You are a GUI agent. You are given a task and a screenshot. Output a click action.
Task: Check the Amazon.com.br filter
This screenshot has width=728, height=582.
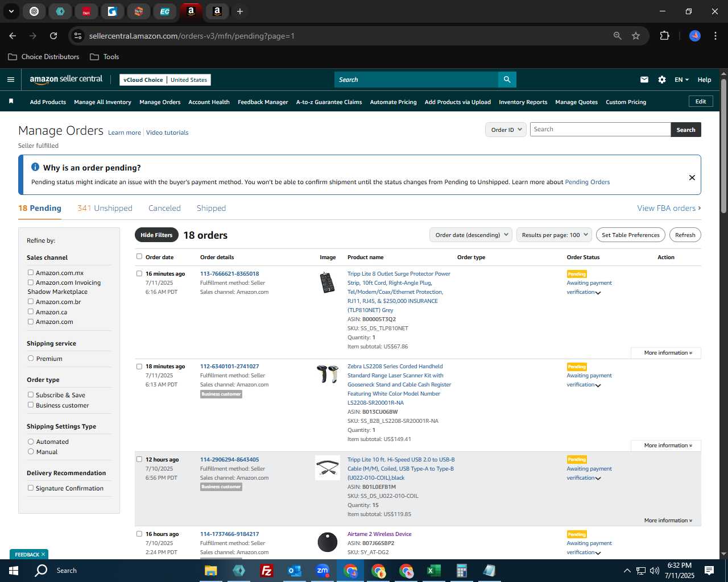coord(31,301)
